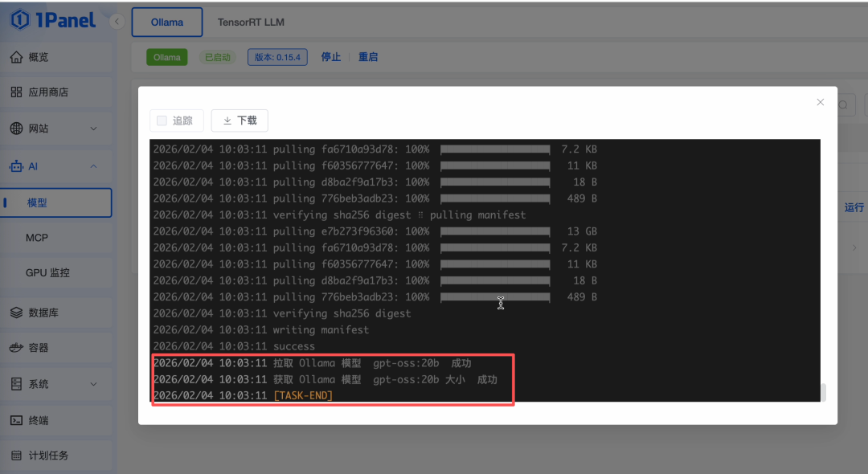868x474 pixels.
Task: Click the 下载 download button
Action: (x=240, y=121)
